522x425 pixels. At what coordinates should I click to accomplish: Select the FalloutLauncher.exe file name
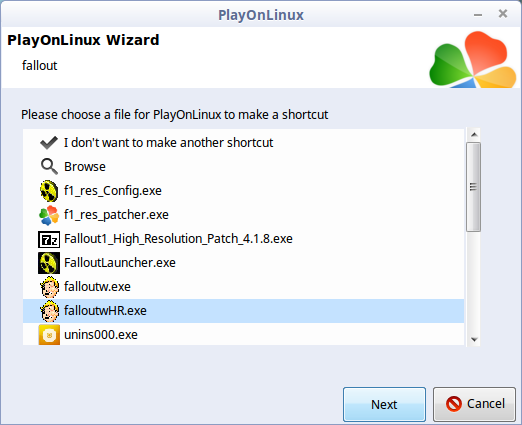pyautogui.click(x=120, y=263)
